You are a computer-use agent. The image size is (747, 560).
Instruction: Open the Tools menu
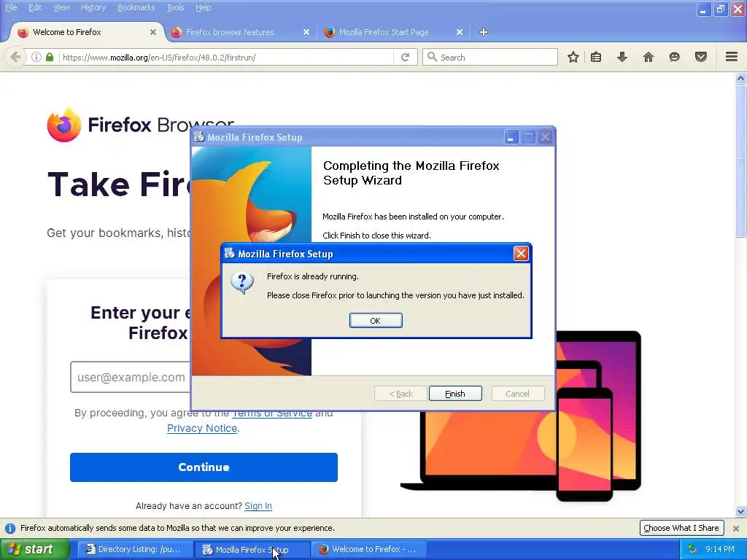tap(175, 7)
